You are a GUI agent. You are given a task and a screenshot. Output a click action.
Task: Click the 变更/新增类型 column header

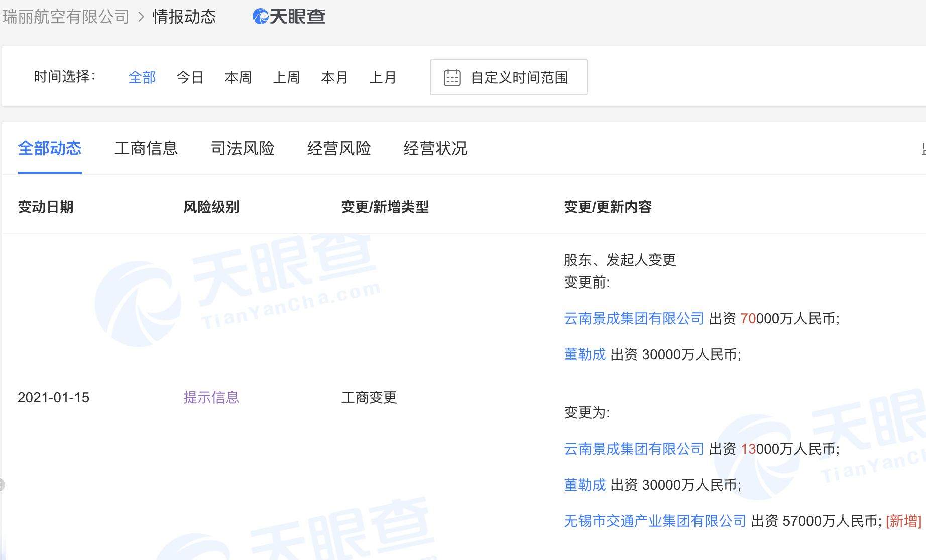385,207
